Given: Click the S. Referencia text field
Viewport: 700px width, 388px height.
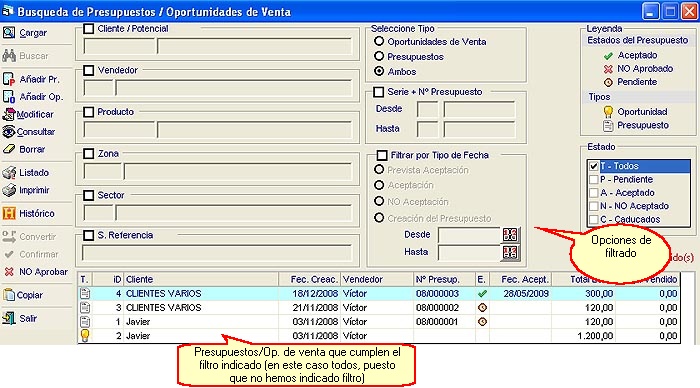Looking at the screenshot, I should [217, 253].
